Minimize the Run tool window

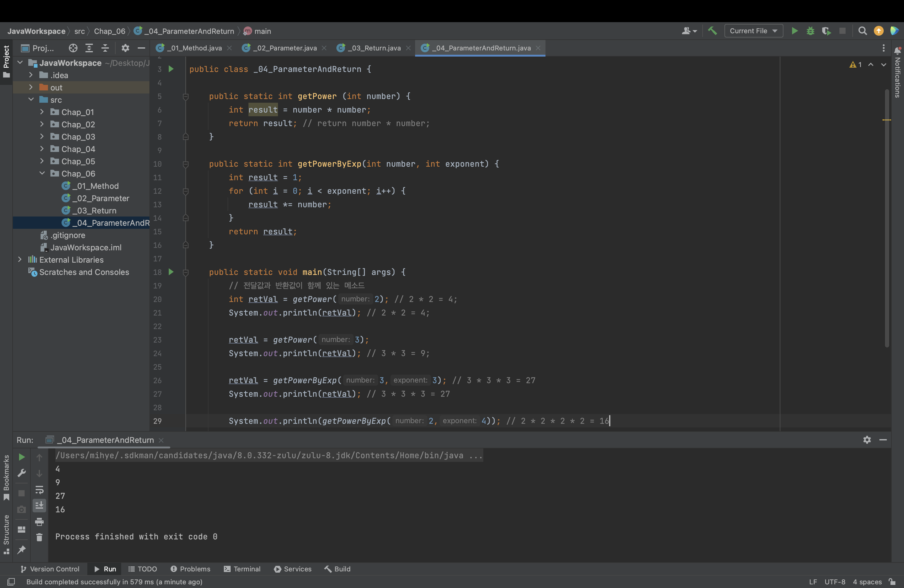[883, 439]
